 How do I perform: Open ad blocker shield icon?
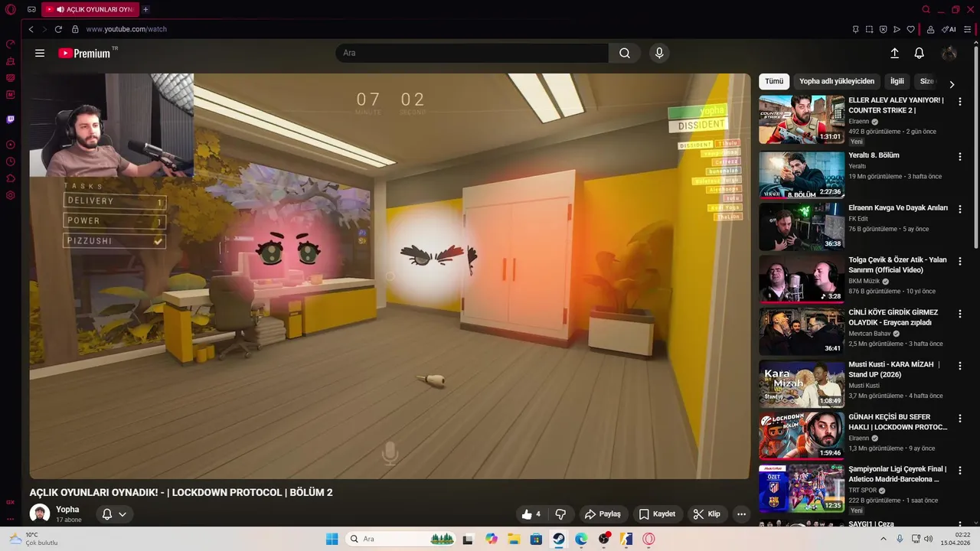pos(883,29)
